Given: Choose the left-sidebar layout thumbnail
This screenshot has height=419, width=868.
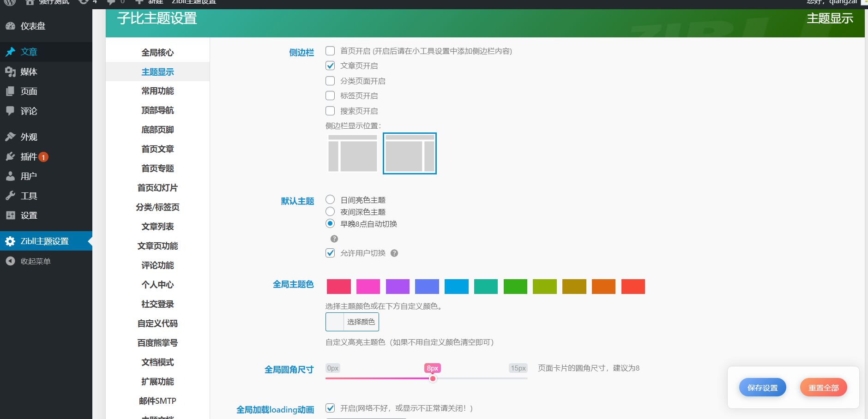Looking at the screenshot, I should 353,153.
